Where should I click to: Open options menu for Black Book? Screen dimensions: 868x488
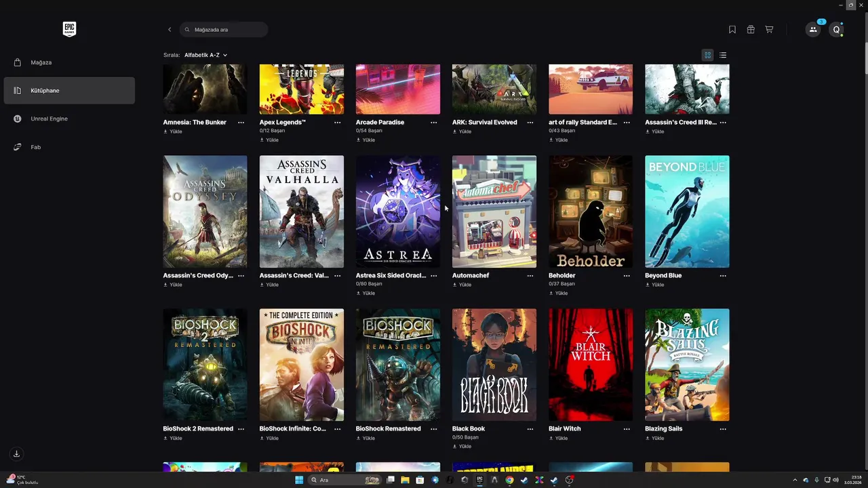pos(530,429)
